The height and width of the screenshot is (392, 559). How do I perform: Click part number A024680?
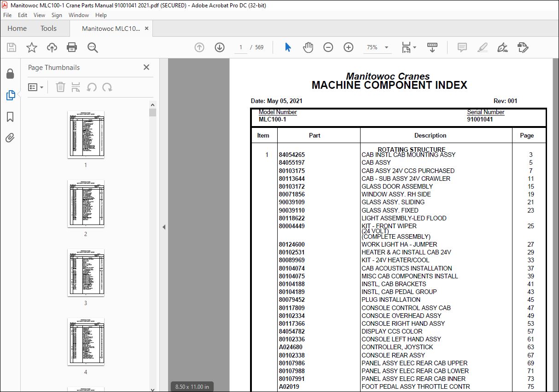(291, 347)
